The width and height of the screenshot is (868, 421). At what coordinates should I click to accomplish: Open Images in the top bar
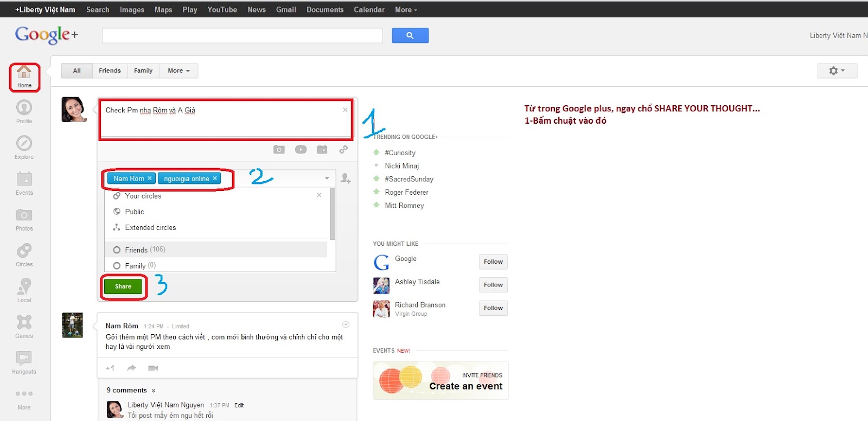pos(132,10)
